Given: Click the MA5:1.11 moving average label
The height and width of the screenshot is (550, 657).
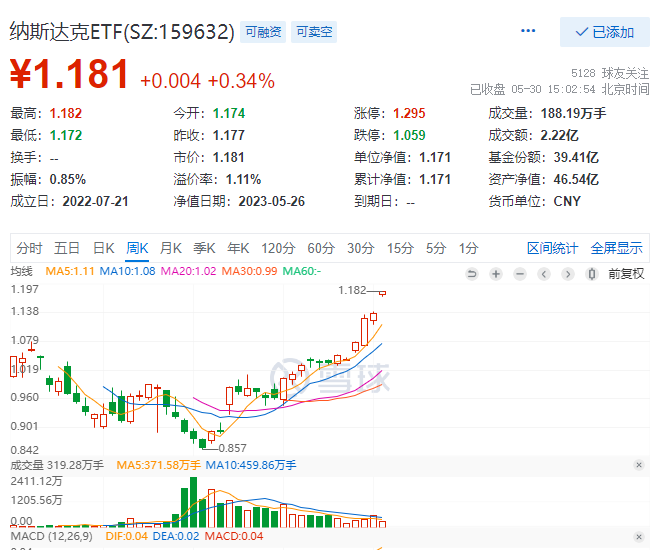Looking at the screenshot, I should pyautogui.click(x=70, y=271).
